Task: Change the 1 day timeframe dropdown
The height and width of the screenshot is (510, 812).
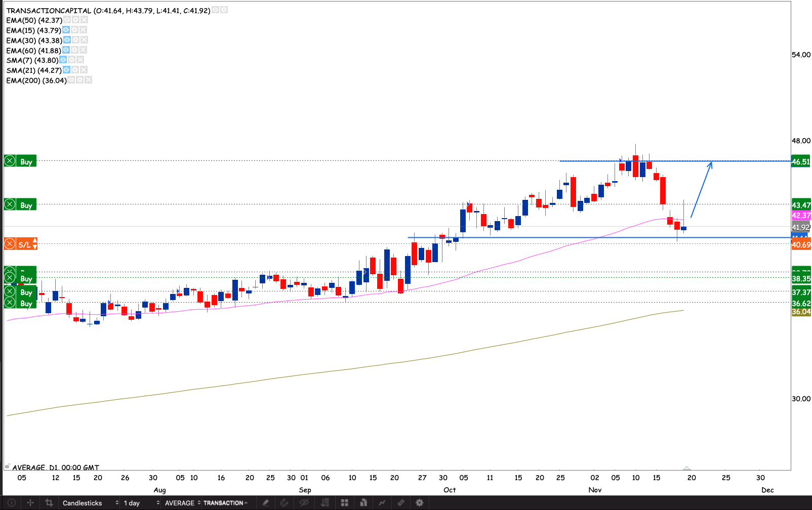Action: click(x=141, y=502)
